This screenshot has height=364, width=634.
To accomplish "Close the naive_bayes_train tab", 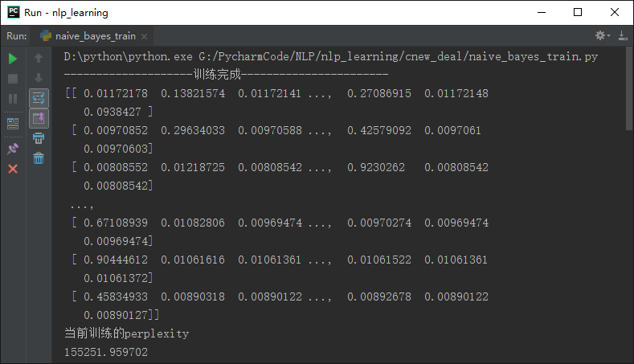I will pyautogui.click(x=144, y=36).
